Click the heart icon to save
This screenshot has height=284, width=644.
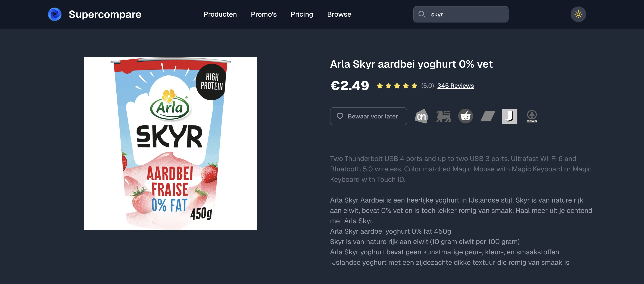click(340, 116)
